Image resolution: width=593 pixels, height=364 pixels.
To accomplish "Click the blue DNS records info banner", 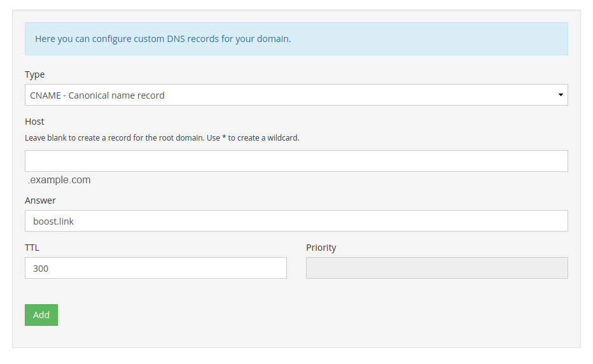I will (296, 39).
